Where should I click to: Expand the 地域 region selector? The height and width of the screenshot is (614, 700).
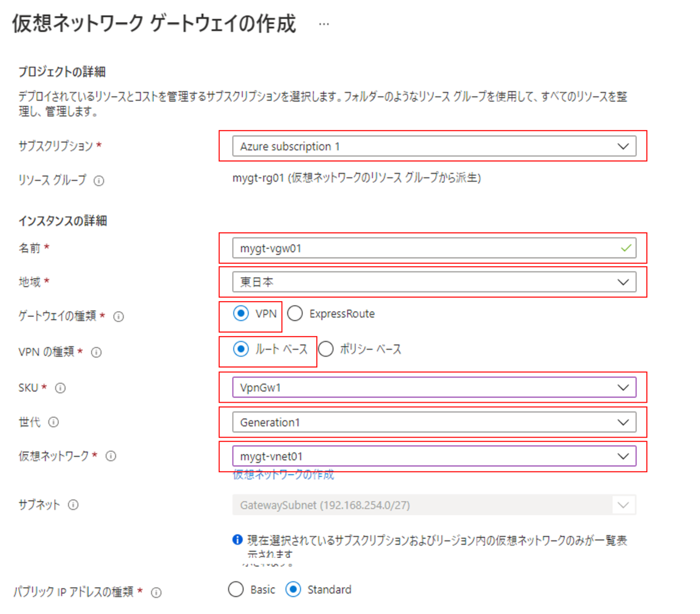click(x=623, y=282)
